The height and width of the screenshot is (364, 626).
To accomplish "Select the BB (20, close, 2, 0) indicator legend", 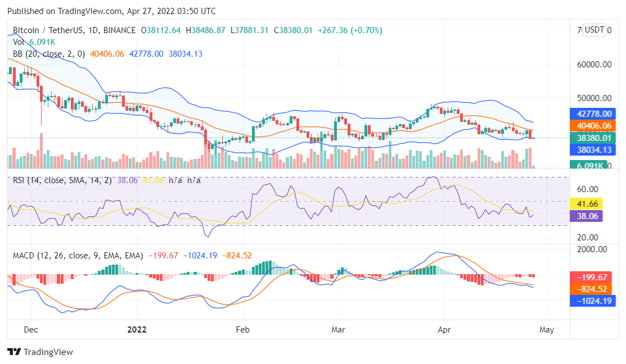I will 49,54.
